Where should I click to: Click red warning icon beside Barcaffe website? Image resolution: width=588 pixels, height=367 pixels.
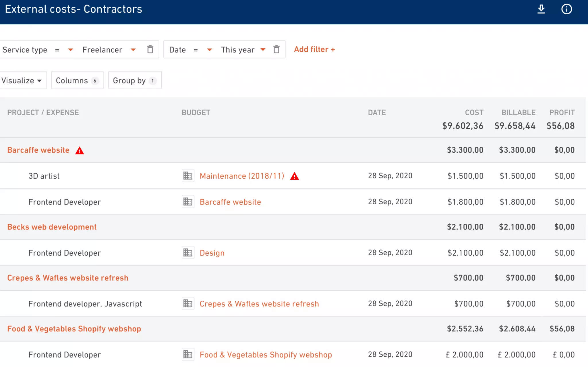pyautogui.click(x=80, y=151)
